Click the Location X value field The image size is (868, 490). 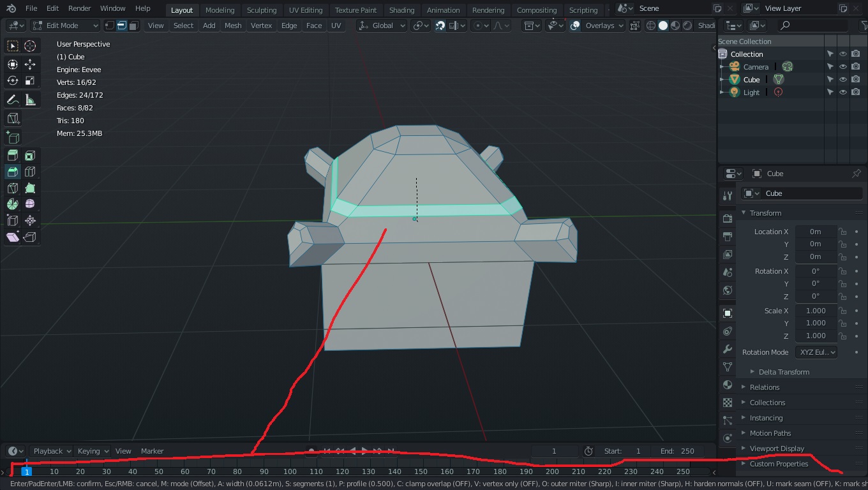pos(815,232)
